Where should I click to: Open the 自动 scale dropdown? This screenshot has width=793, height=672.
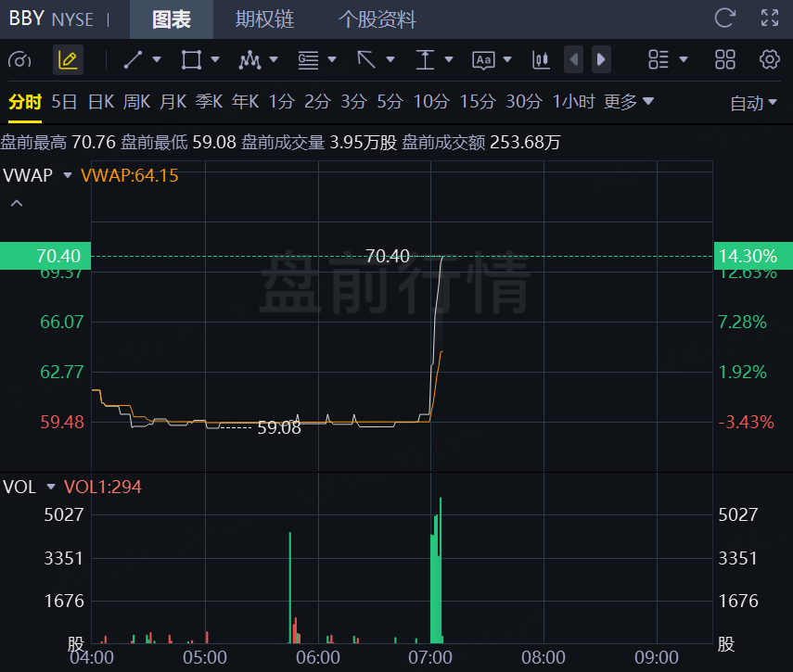[x=753, y=103]
